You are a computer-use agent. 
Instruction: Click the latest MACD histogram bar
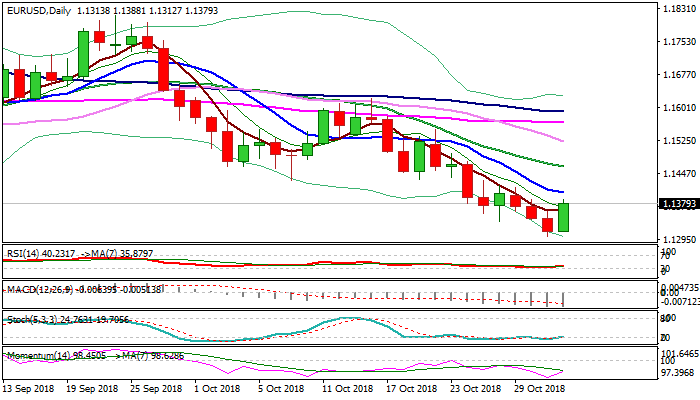tap(564, 299)
